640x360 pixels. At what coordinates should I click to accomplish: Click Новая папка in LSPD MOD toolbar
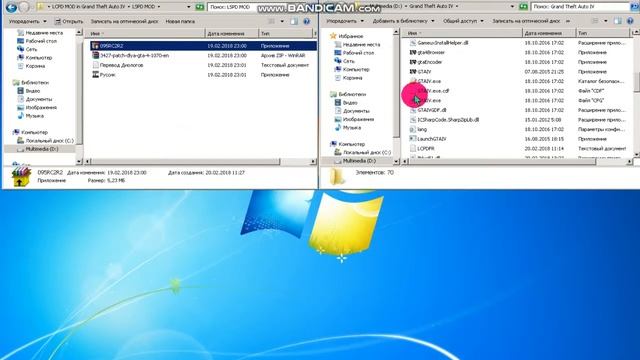[180, 21]
